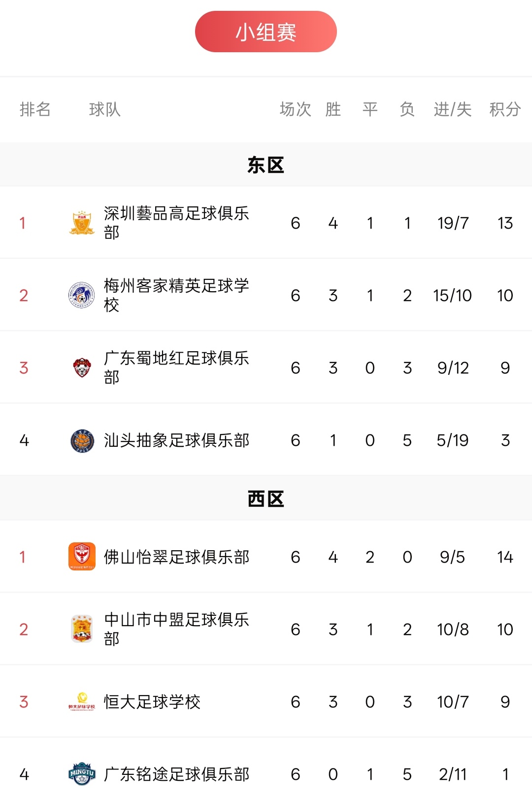Image resolution: width=532 pixels, height=800 pixels.
Task: Click the 深圳藝品高足球俱乐部 team crest
Action: (82, 223)
